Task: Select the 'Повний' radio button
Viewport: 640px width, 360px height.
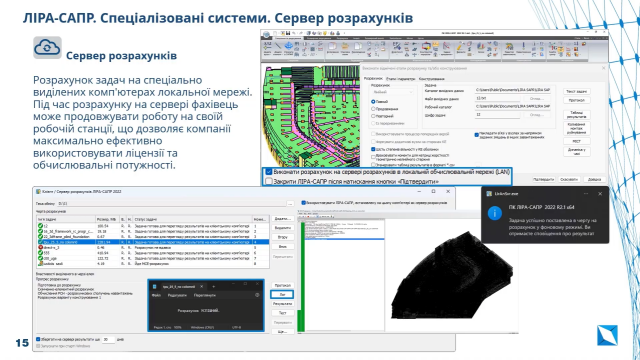Action: point(373,102)
